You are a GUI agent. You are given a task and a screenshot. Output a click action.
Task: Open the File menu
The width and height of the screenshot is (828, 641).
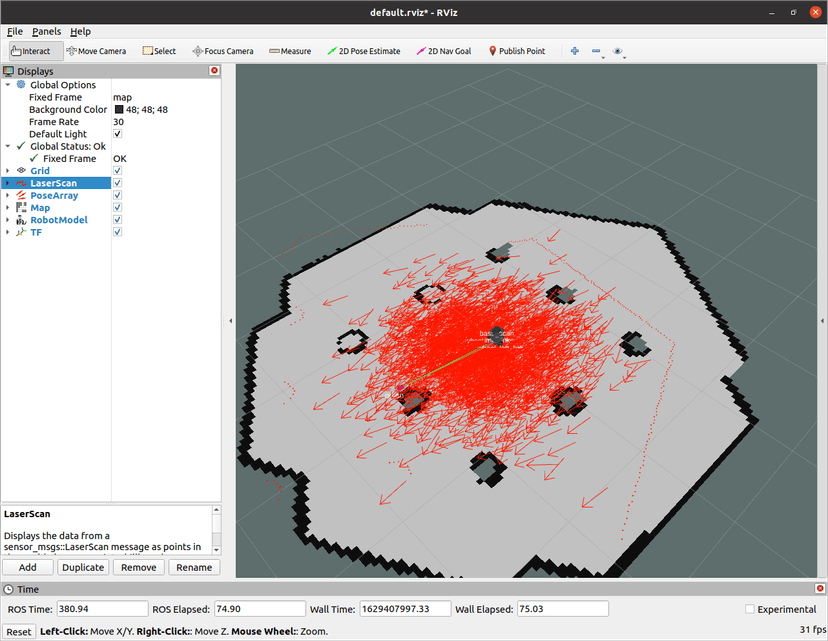tap(15, 31)
